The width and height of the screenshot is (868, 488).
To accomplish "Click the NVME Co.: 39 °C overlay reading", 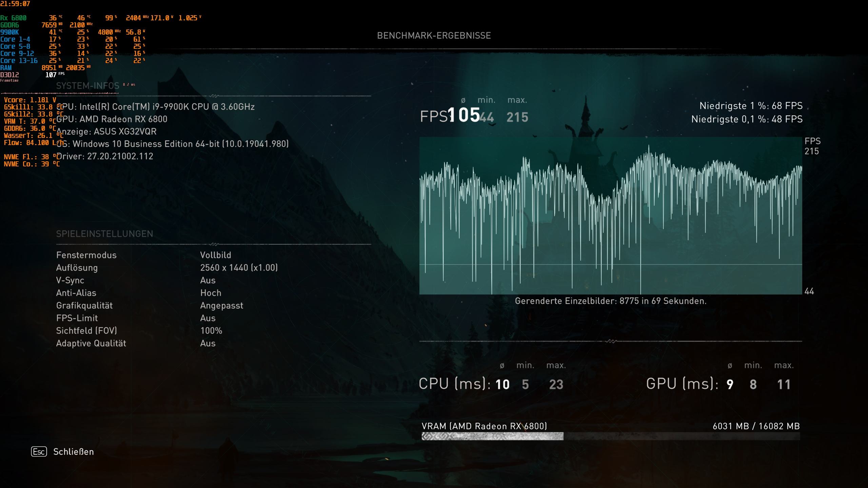I will [x=32, y=164].
